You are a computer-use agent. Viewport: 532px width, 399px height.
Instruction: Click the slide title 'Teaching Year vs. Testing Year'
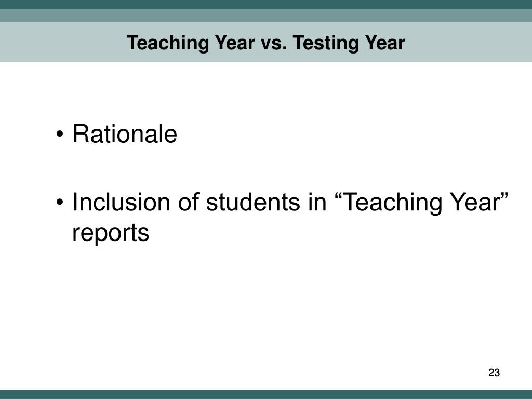265,43
